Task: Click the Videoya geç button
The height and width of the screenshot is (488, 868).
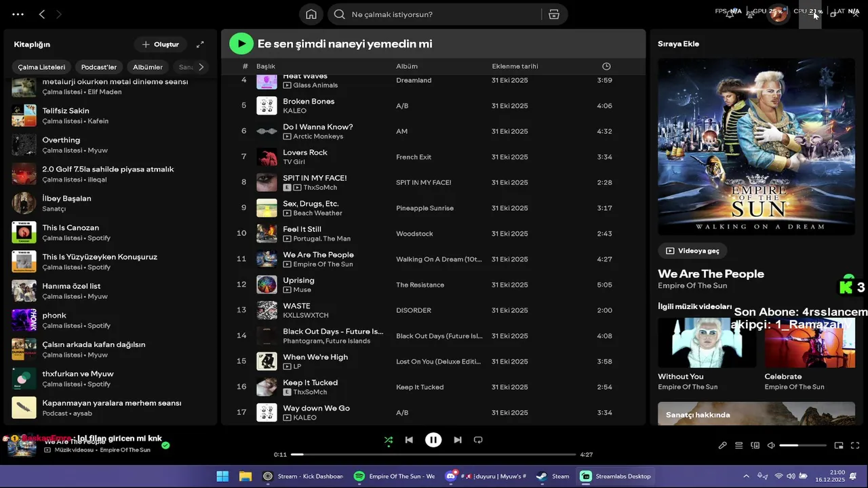Action: [x=692, y=251]
